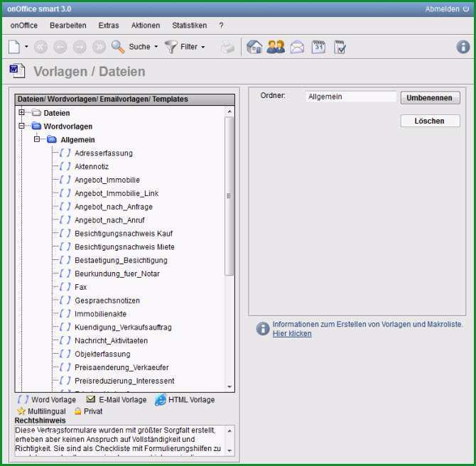Expand the Dateien folder node
Image resolution: width=476 pixels, height=466 pixels.
coord(21,113)
